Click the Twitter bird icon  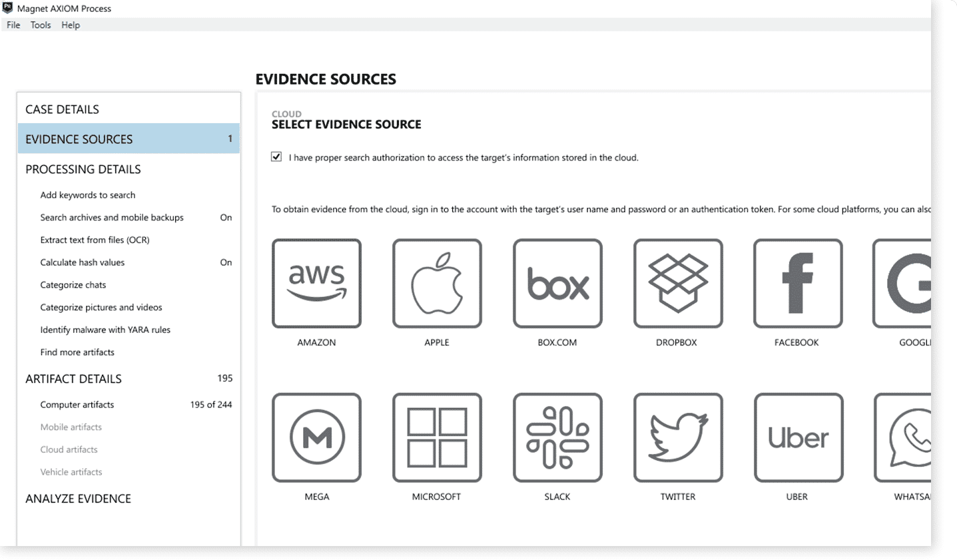(x=678, y=437)
